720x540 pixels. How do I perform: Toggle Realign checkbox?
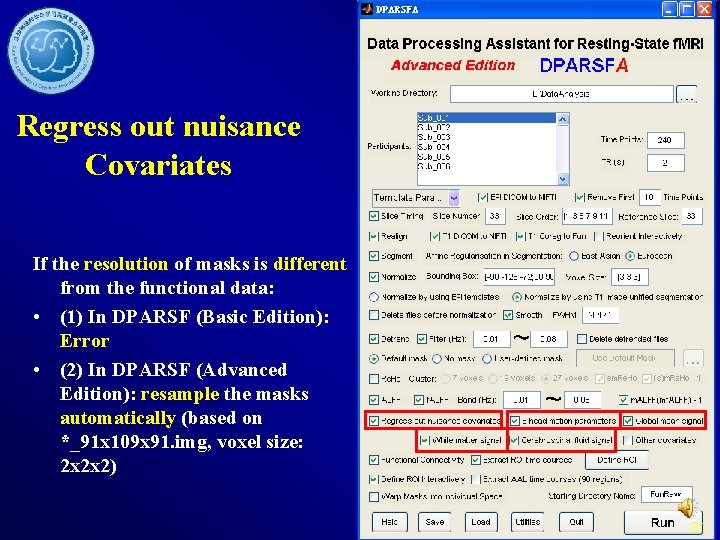point(374,236)
